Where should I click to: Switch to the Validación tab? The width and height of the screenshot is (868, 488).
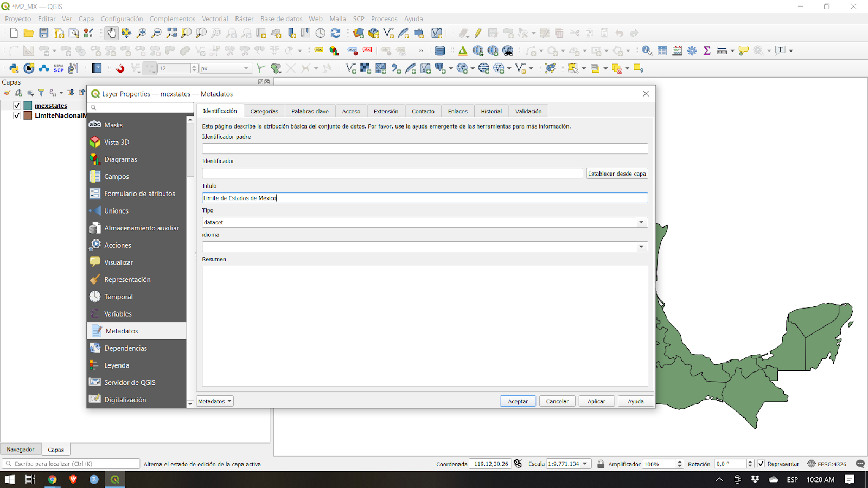tap(528, 111)
